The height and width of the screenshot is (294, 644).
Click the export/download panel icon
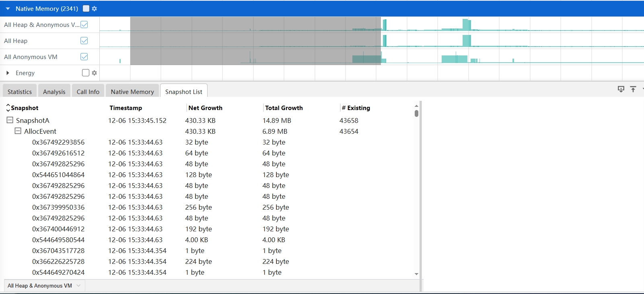621,89
